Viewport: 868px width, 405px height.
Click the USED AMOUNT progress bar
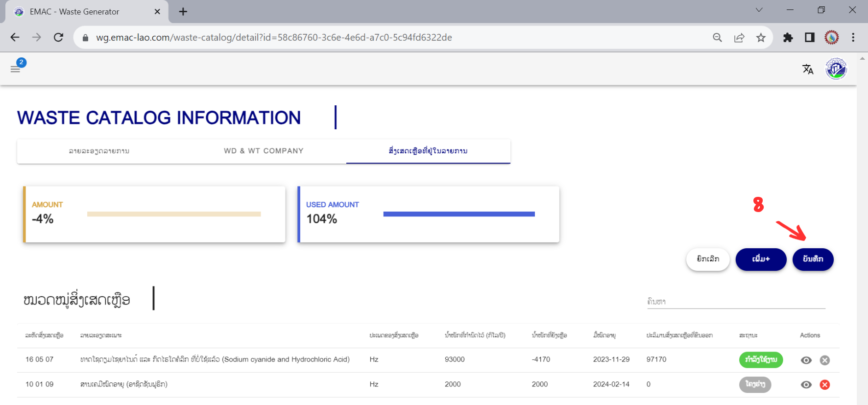(458, 214)
